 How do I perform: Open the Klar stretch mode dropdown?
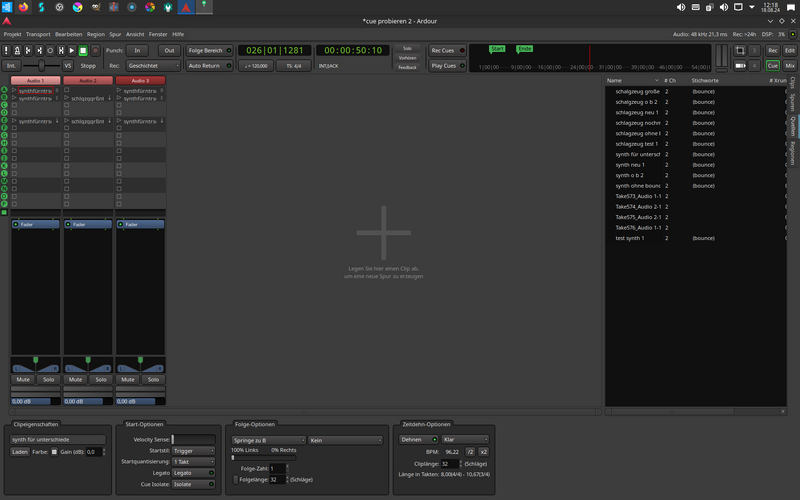click(465, 439)
